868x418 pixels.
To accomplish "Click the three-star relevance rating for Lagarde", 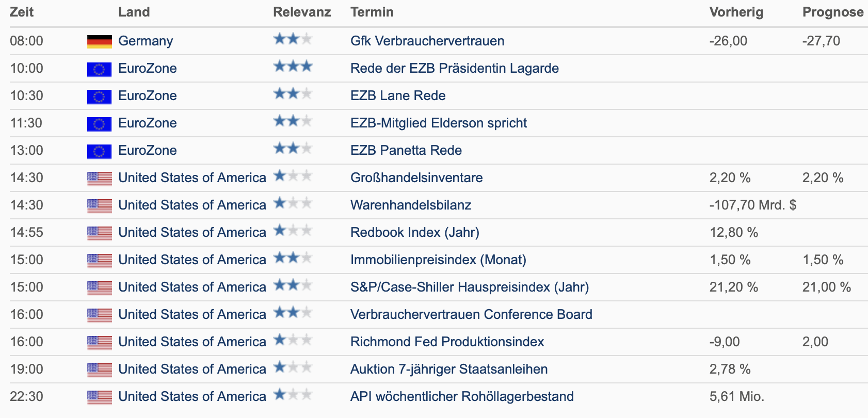I will point(293,66).
